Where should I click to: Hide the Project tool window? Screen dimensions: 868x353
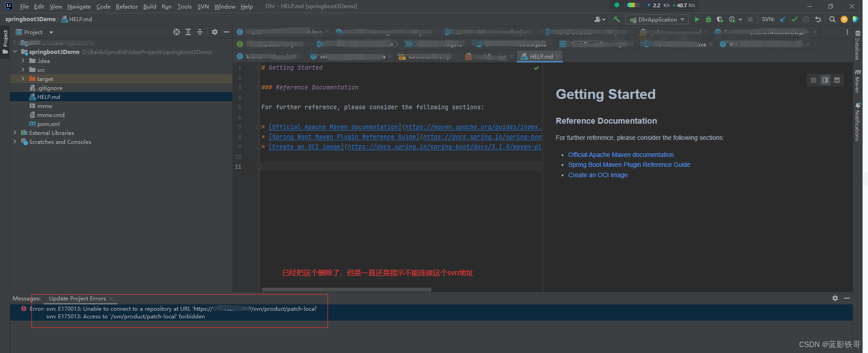226,32
